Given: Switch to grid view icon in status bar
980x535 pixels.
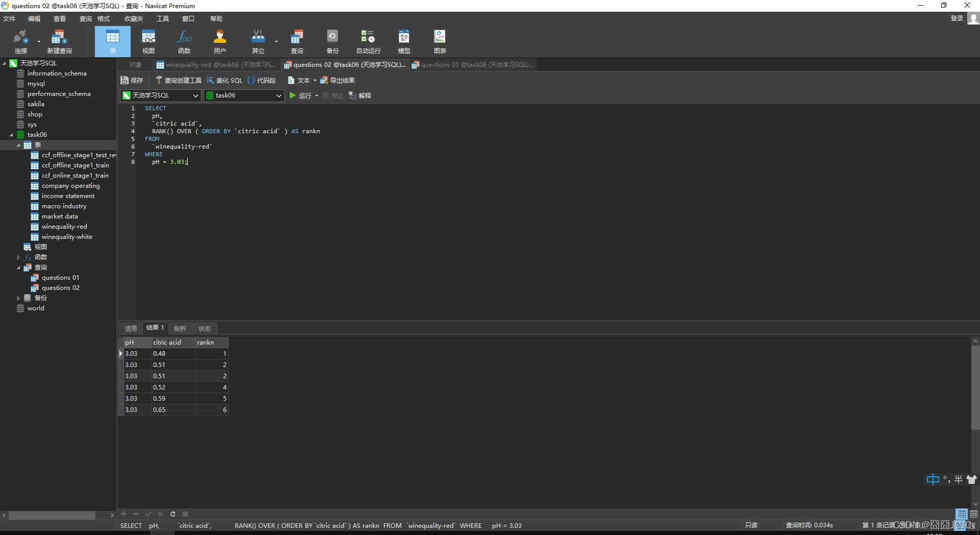Looking at the screenshot, I should pos(962,514).
